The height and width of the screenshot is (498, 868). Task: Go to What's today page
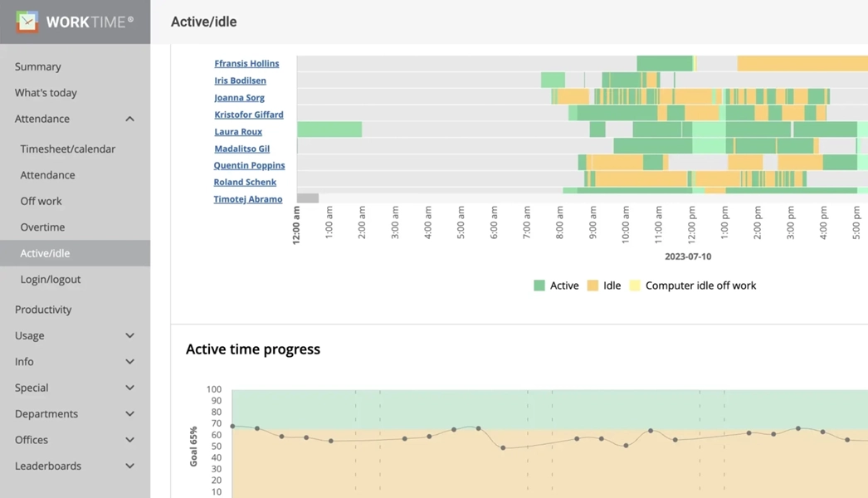[x=46, y=93]
